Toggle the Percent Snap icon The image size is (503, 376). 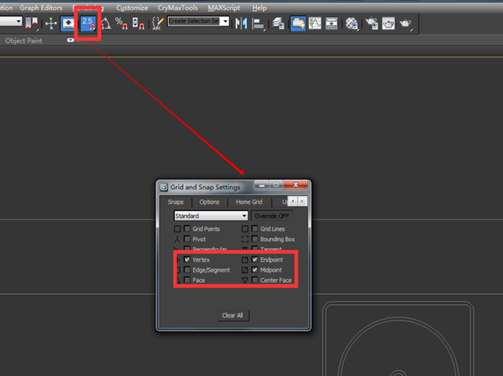(x=122, y=23)
